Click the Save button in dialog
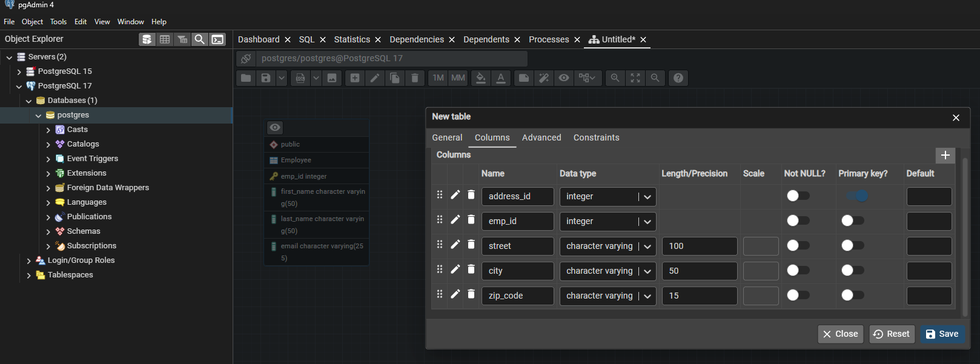This screenshot has width=980, height=364. click(942, 334)
